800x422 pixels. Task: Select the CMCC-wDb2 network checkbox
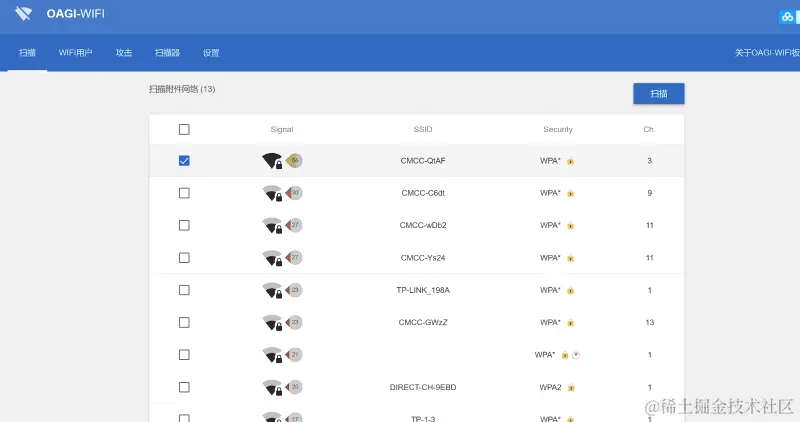click(184, 225)
